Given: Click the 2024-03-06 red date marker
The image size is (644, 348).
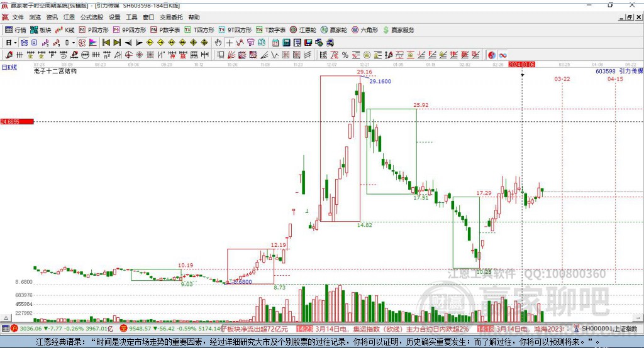Looking at the screenshot, I should (521, 65).
